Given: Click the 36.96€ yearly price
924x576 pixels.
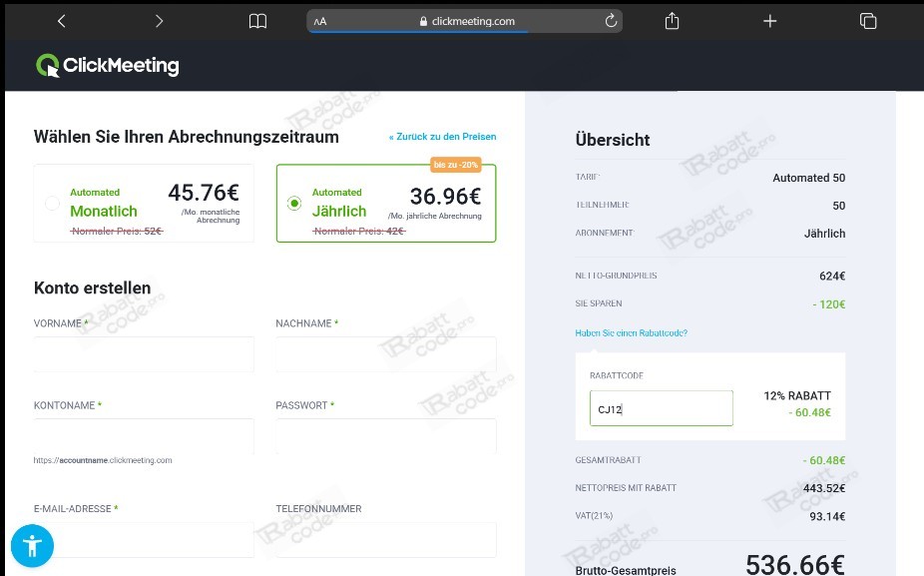Looking at the screenshot, I should click(445, 197).
